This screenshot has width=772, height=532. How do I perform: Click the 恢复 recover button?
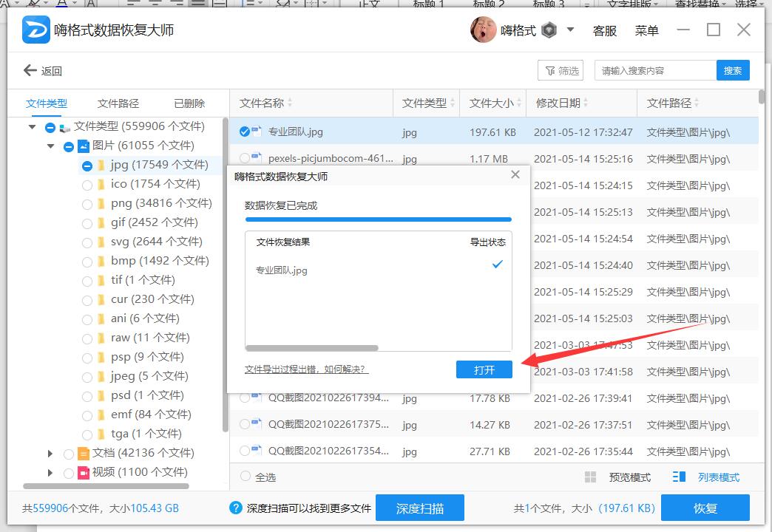click(705, 508)
